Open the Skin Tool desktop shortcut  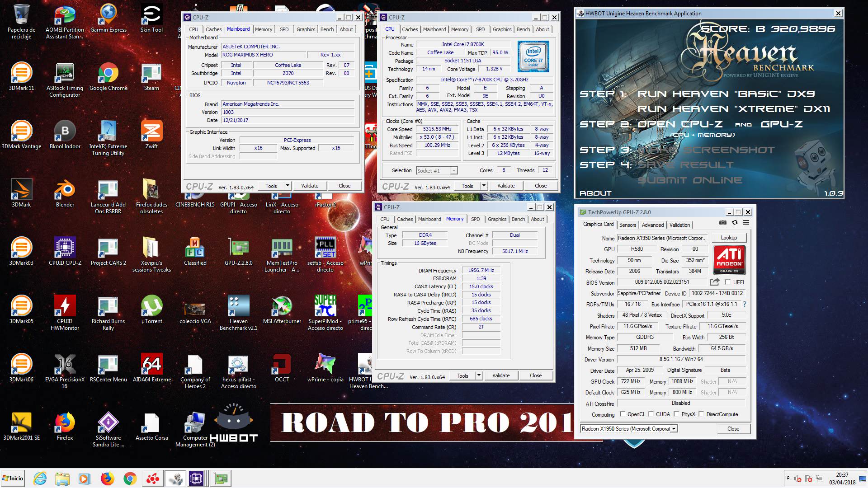point(151,18)
